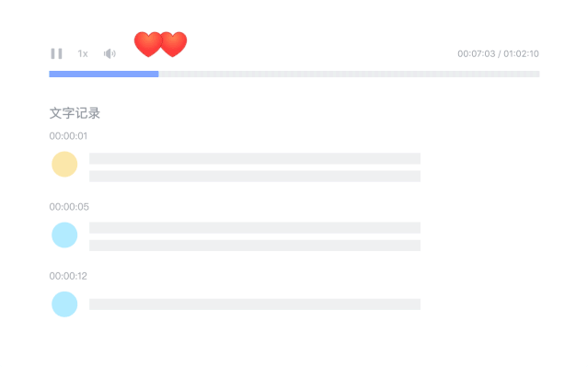Screen dimensions: 588x367
Task: Open the yellow speaker avatar
Action: click(64, 165)
